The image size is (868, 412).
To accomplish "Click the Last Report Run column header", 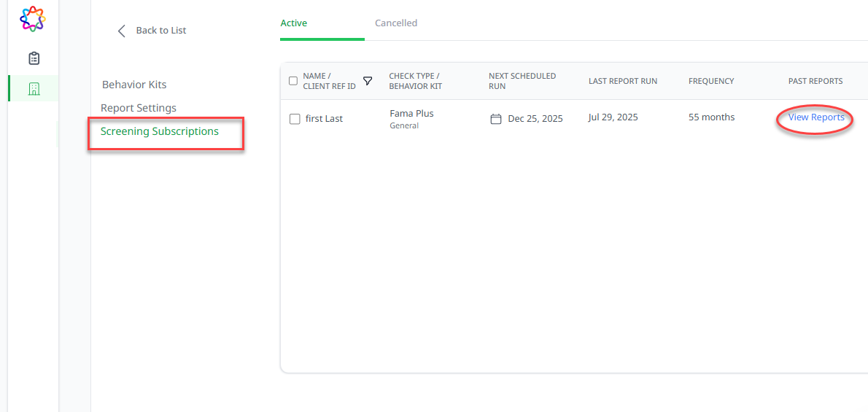I will click(x=623, y=82).
